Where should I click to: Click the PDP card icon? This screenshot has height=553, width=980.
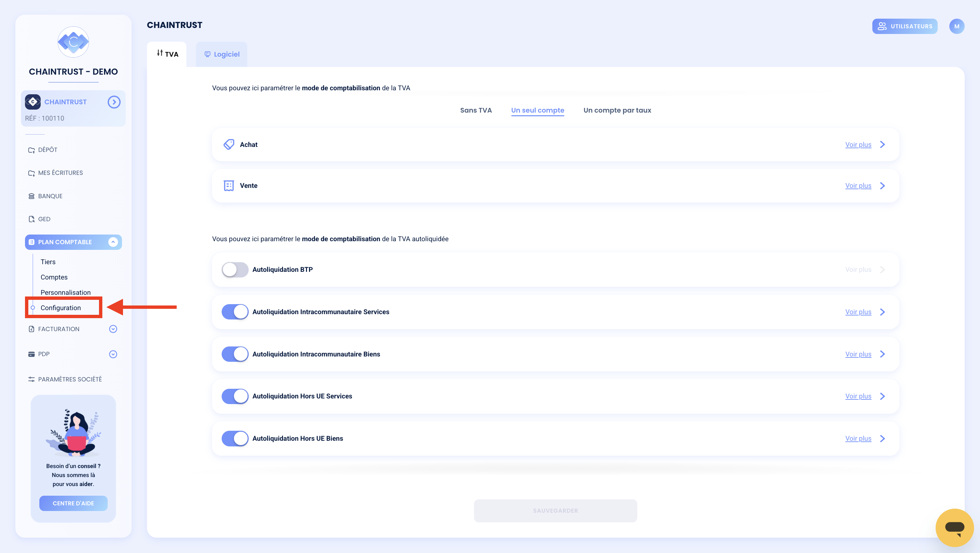coord(32,354)
